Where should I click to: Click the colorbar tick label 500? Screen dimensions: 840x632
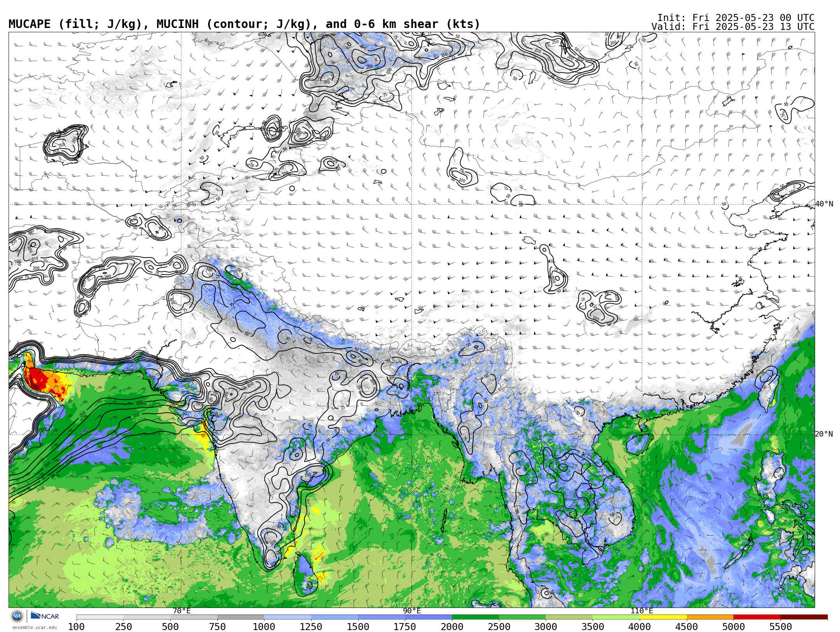[x=170, y=627]
